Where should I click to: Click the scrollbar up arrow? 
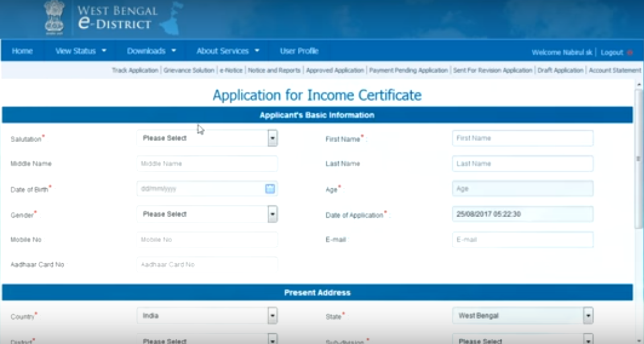pos(639,84)
